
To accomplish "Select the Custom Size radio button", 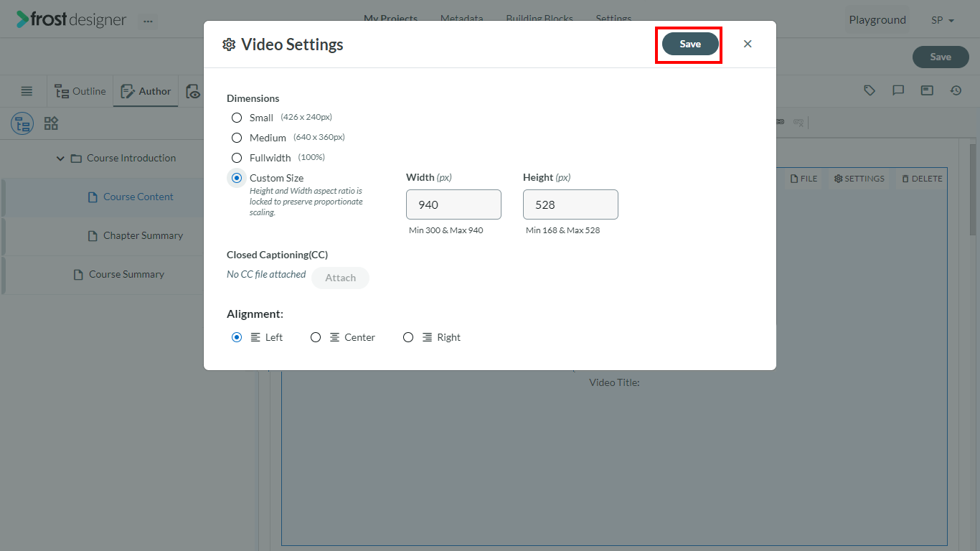I will [x=237, y=178].
